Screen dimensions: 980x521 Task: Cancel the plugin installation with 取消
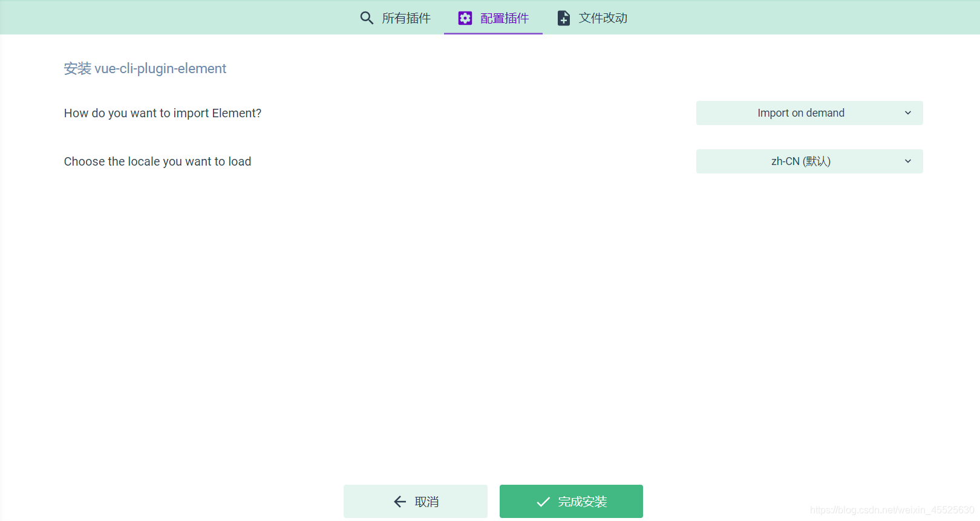(416, 501)
